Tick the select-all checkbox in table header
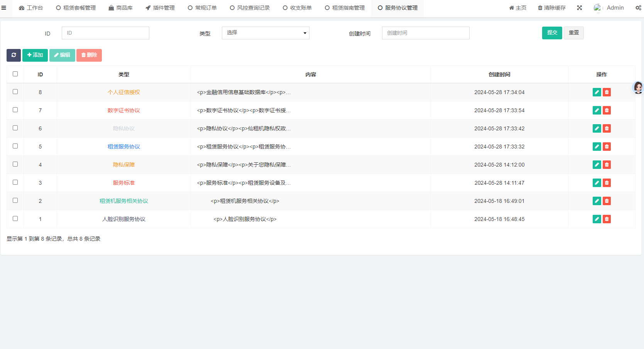The width and height of the screenshot is (644, 349). [x=15, y=74]
